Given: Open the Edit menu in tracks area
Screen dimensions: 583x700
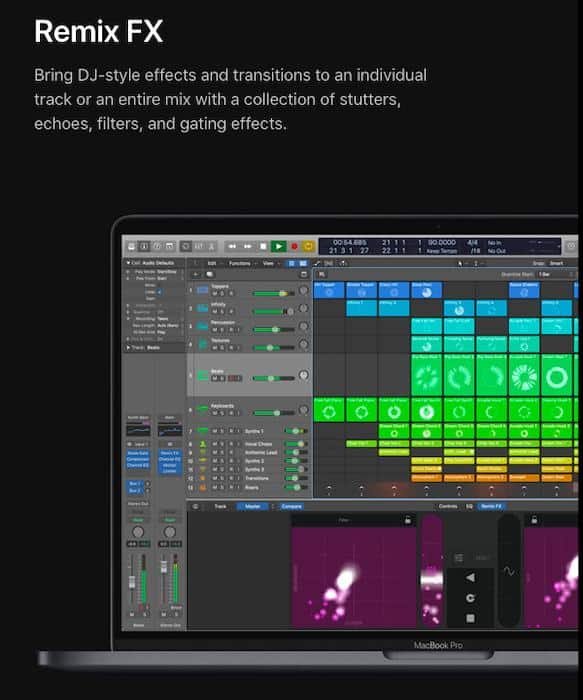Looking at the screenshot, I should pyautogui.click(x=212, y=263).
